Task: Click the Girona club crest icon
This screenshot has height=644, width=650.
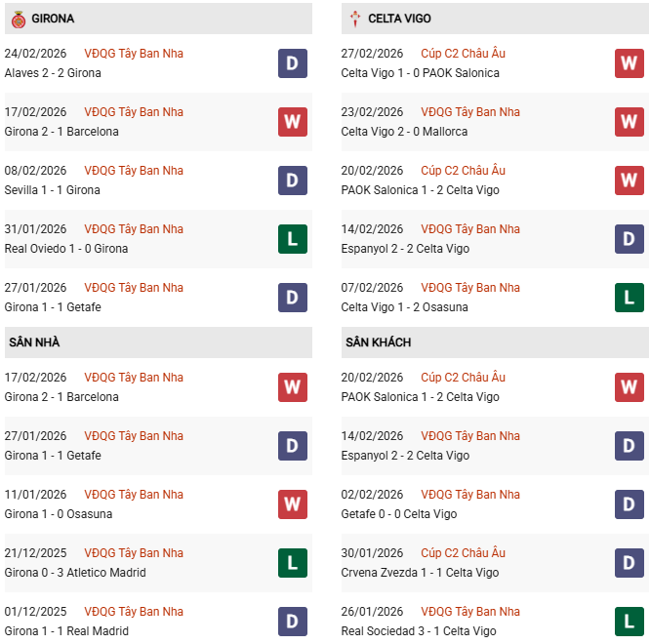Action: click(18, 19)
